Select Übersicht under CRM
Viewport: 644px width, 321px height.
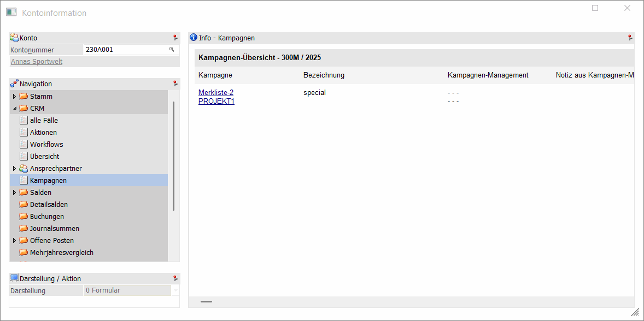(x=45, y=156)
